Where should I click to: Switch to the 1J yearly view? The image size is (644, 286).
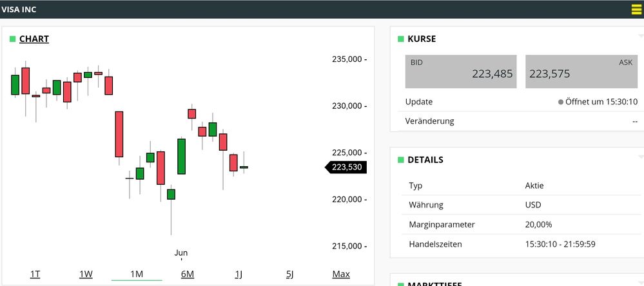click(x=239, y=274)
